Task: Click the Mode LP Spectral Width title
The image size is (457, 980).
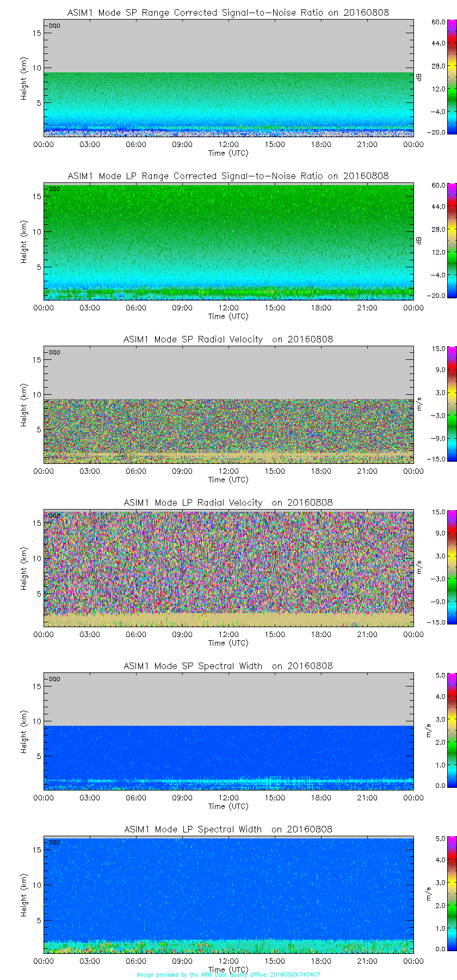Action: click(x=228, y=829)
